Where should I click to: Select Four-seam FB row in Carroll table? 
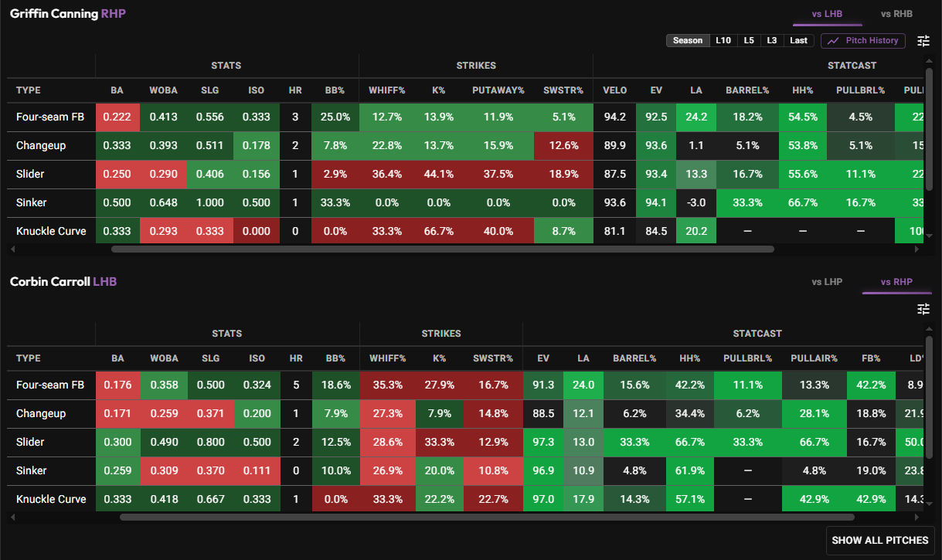pos(465,385)
